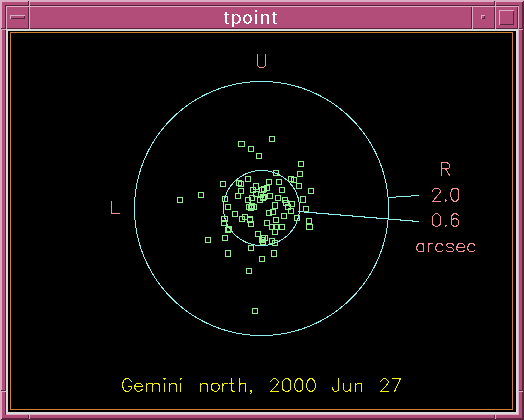Click the minimize dot button in title bar
Screen dimensions: 524x420
click(x=483, y=17)
